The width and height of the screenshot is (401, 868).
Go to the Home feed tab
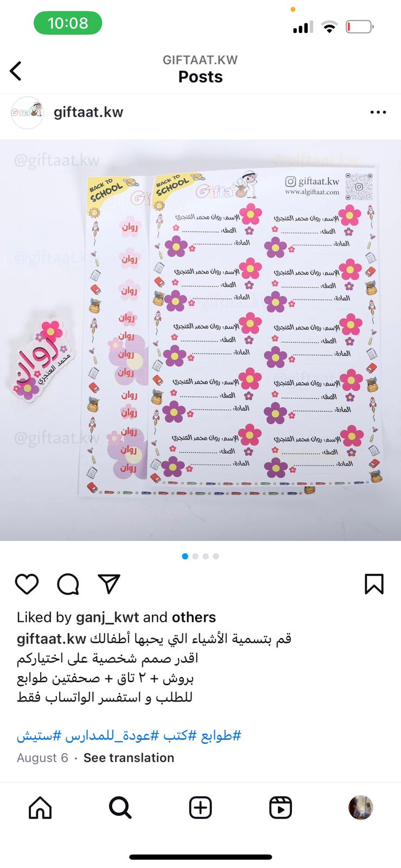pos(40,807)
